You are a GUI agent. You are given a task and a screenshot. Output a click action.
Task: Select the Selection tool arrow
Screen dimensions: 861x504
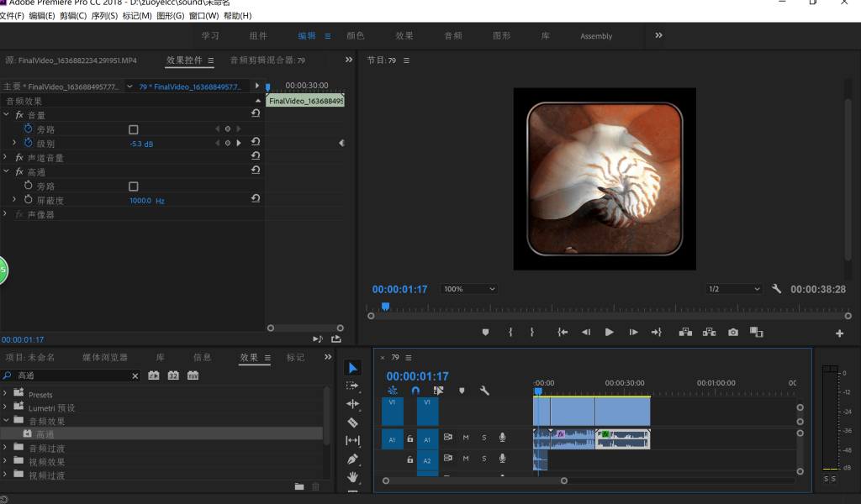point(352,368)
